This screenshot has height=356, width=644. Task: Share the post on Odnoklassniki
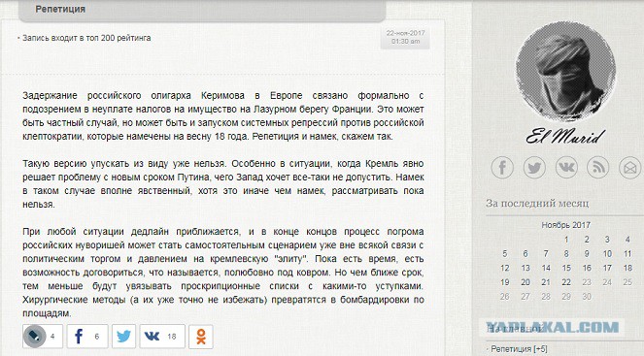pyautogui.click(x=201, y=337)
